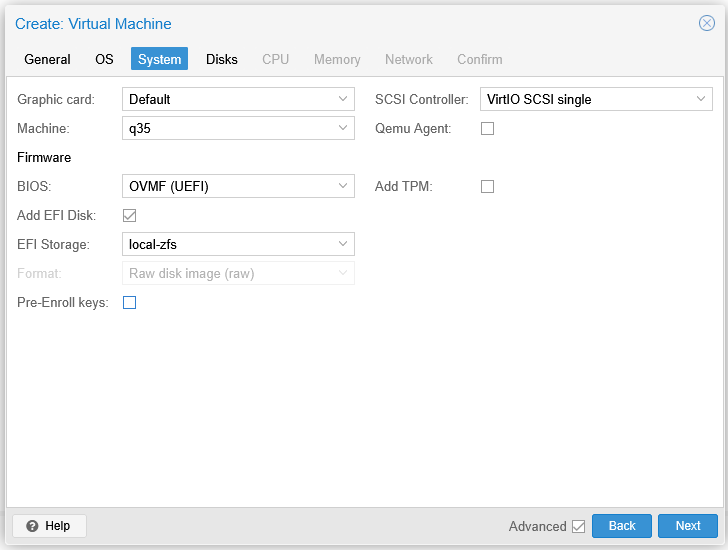
Task: Expand the BIOS firmware dropdown
Action: tap(343, 186)
